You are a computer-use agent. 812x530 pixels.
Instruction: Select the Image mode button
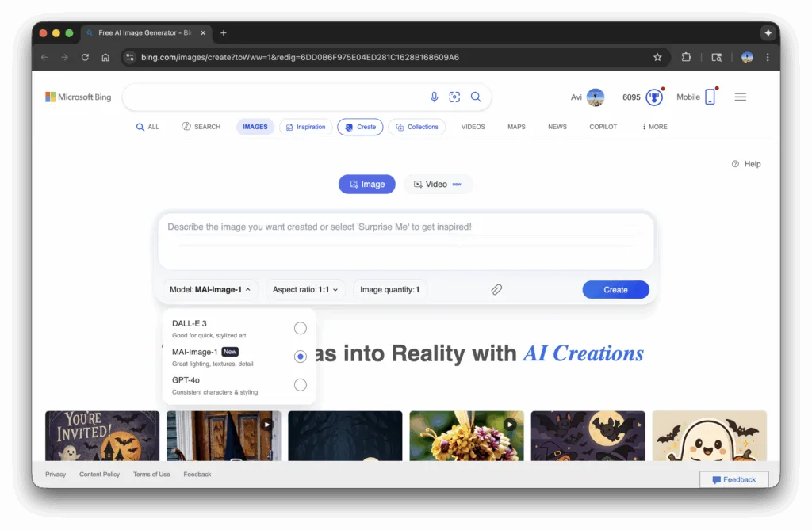click(367, 185)
